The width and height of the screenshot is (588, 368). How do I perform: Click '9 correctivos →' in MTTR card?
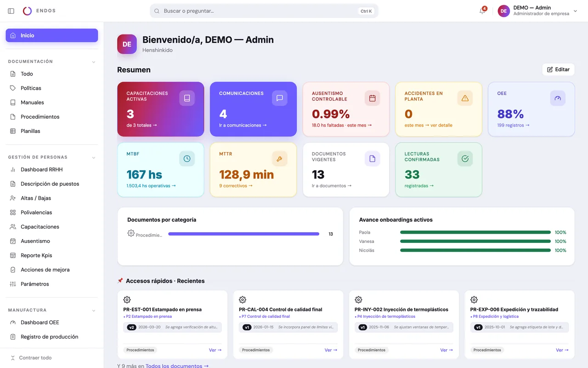point(236,186)
